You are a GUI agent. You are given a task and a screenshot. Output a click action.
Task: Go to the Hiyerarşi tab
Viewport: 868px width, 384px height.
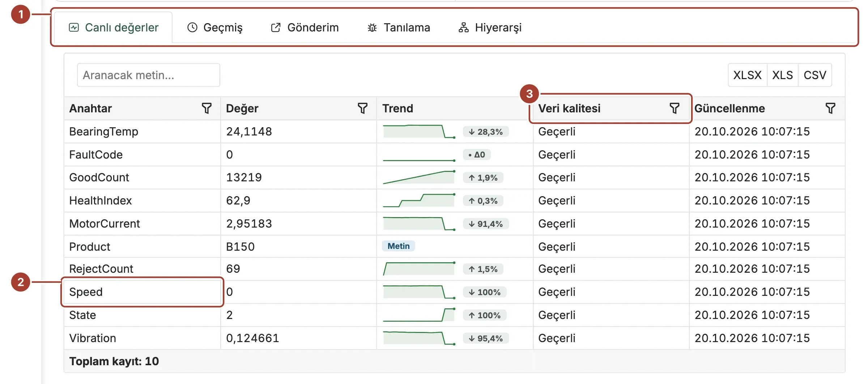click(490, 27)
